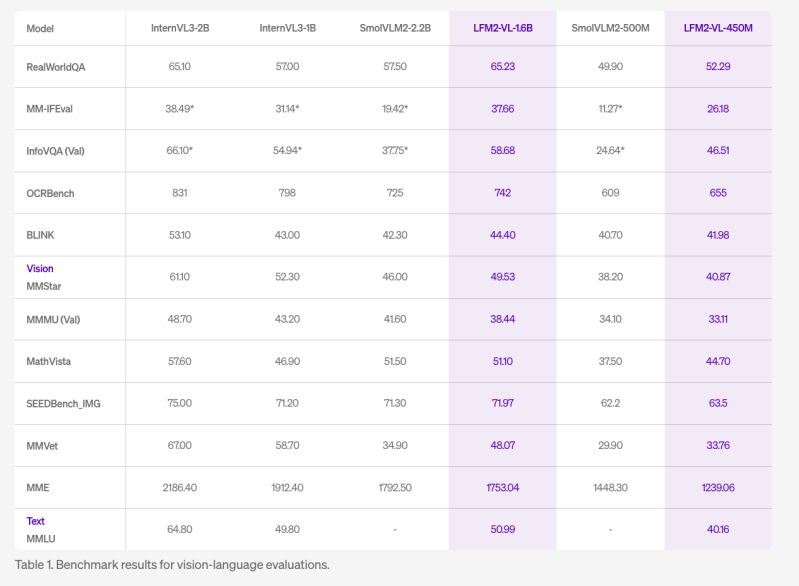Select the InfoVQA (Val) row label

click(55, 150)
